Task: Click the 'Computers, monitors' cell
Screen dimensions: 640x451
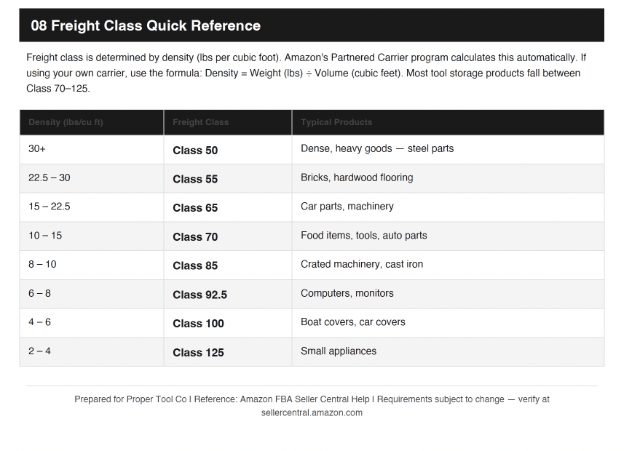Action: (x=448, y=294)
